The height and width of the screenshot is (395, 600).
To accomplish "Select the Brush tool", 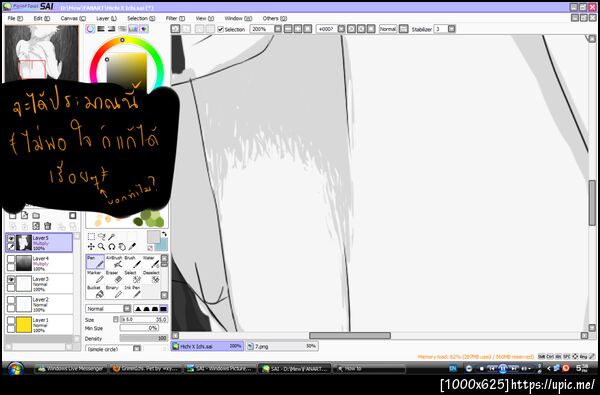I will [132, 262].
